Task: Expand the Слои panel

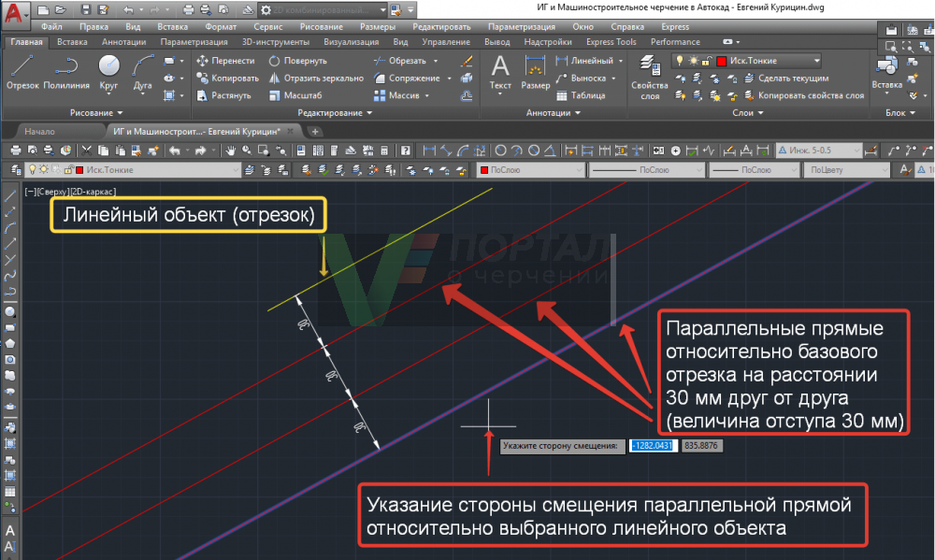Action: tap(748, 113)
